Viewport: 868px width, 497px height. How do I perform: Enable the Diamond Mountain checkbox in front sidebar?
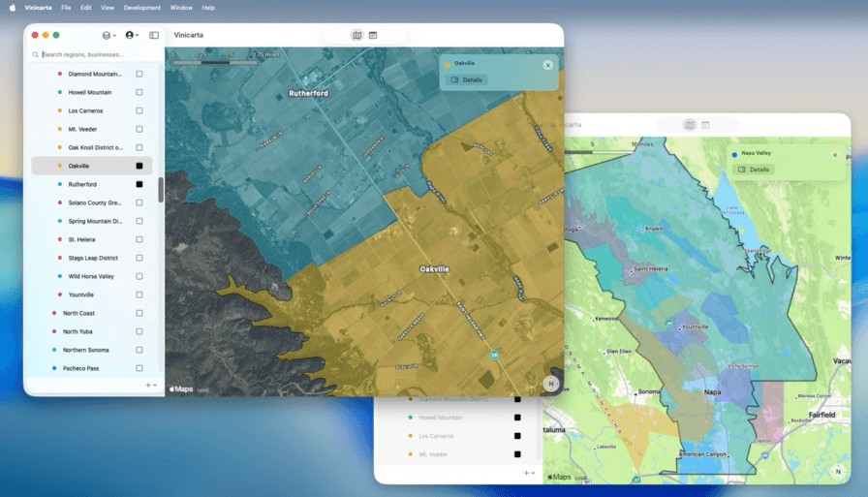click(x=139, y=74)
